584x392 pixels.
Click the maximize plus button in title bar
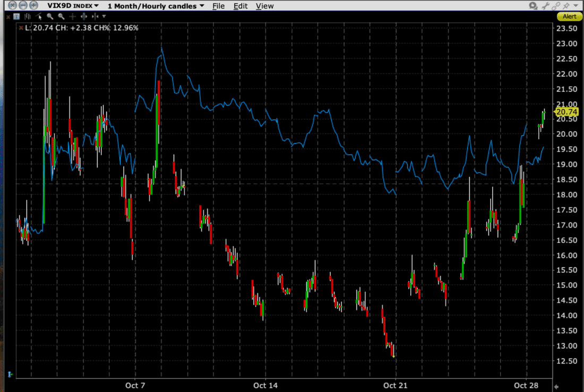click(33, 5)
